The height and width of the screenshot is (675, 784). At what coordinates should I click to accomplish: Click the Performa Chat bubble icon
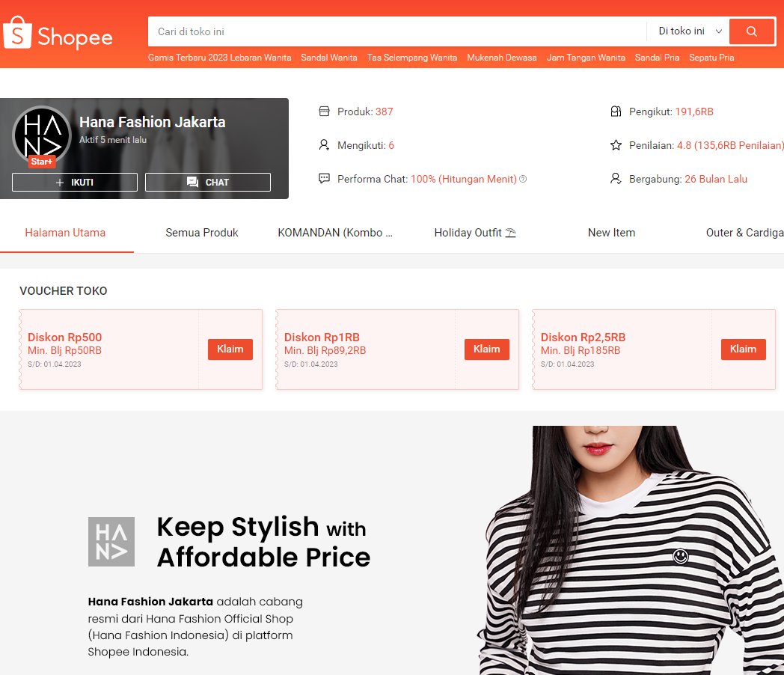coord(324,179)
